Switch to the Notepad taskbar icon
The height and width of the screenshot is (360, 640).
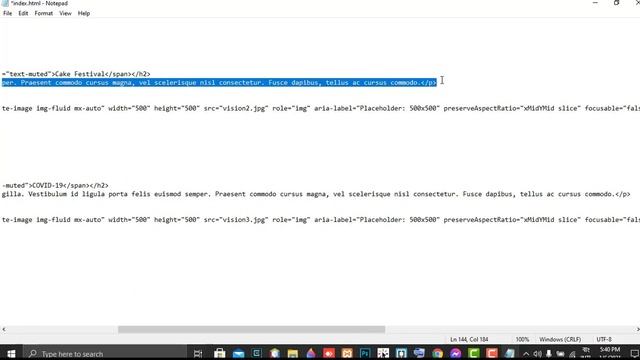(x=510, y=353)
